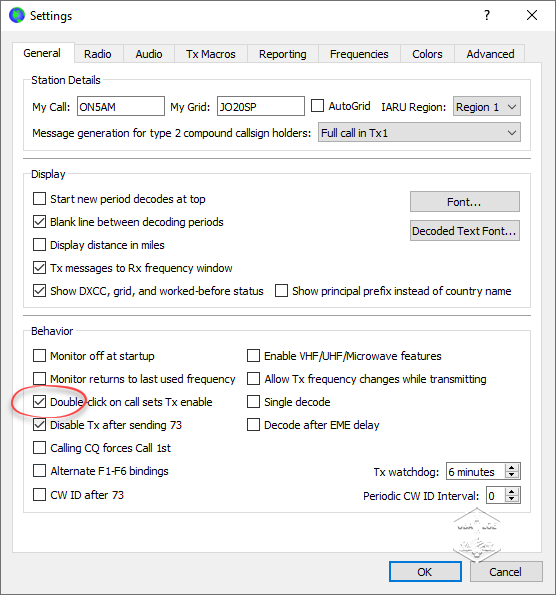
Task: Click Decoded Text Font... button
Action: point(465,231)
